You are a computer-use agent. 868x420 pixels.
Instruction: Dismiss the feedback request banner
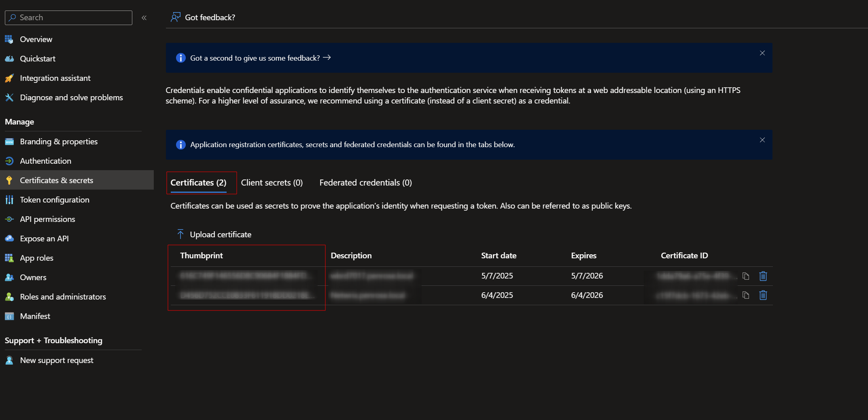[762, 53]
